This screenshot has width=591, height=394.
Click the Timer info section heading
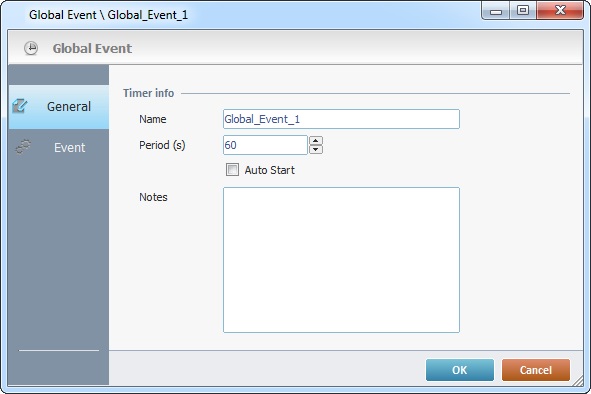point(149,93)
